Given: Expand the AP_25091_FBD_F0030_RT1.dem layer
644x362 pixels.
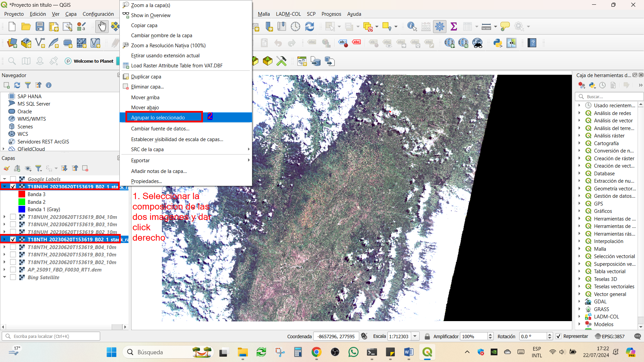Looking at the screenshot, I should pos(4,269).
